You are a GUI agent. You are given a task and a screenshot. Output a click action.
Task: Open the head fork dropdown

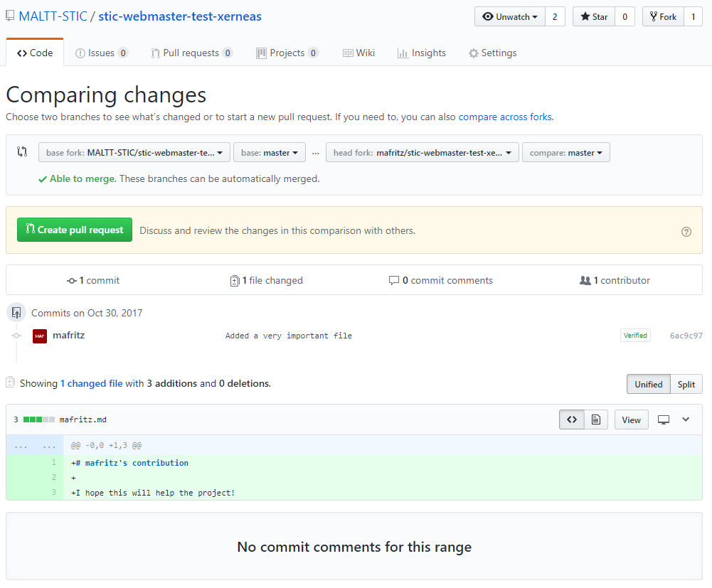[x=423, y=153]
